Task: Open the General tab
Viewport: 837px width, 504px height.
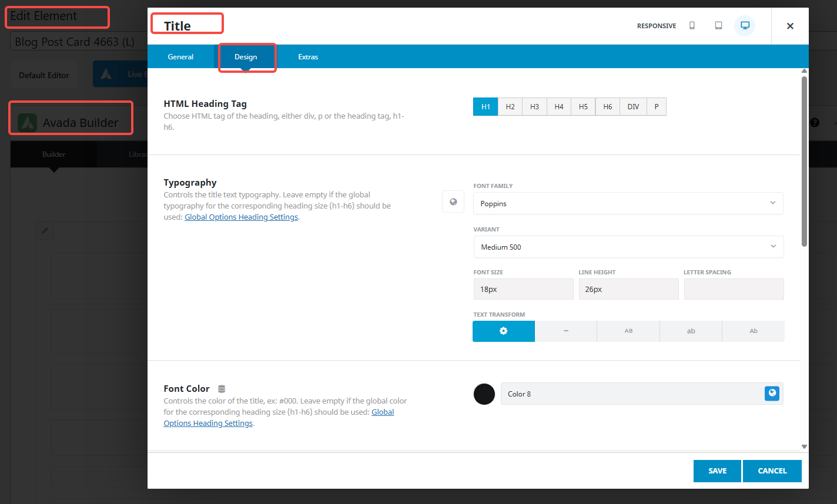Action: 180,57
